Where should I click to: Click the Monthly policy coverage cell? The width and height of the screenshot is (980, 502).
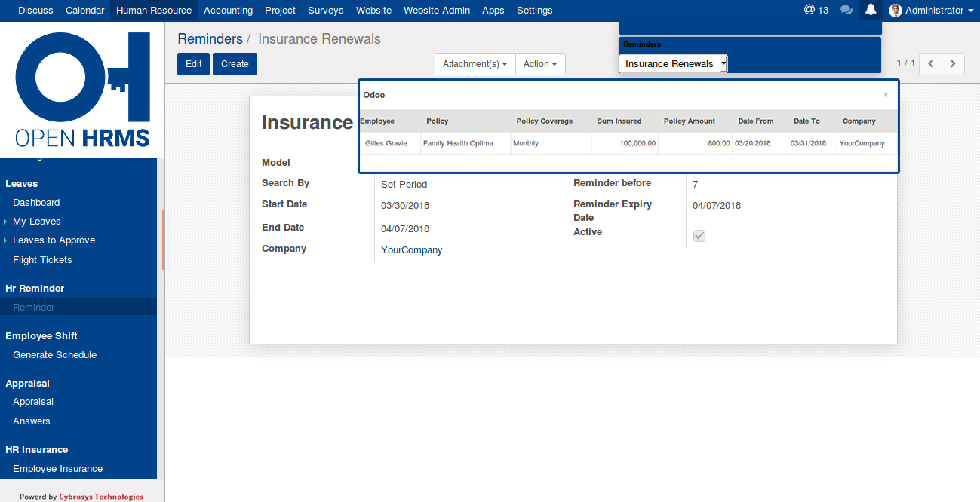[x=551, y=143]
